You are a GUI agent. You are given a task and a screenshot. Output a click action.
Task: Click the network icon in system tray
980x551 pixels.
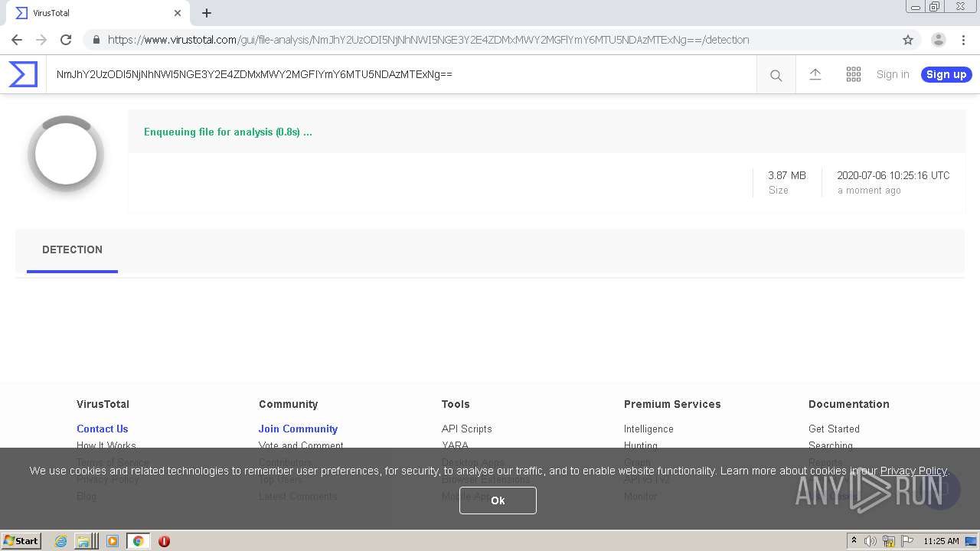coord(889,541)
